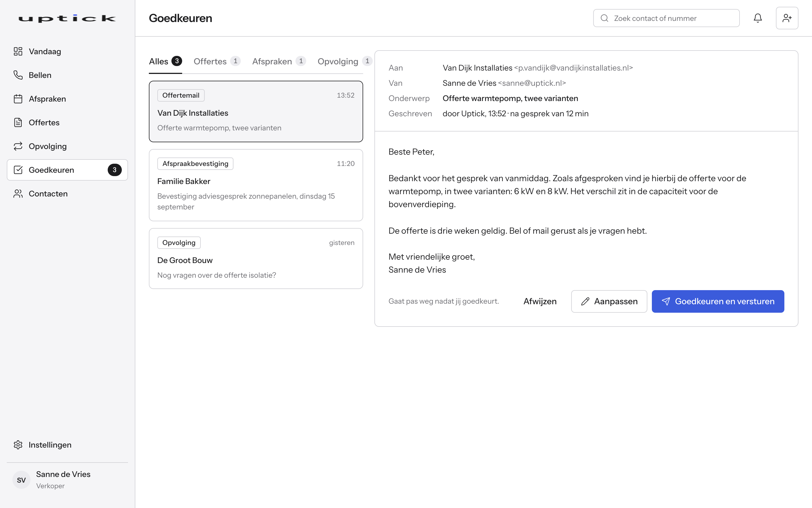The width and height of the screenshot is (812, 508).
Task: Open the notifications bell
Action: 758,18
